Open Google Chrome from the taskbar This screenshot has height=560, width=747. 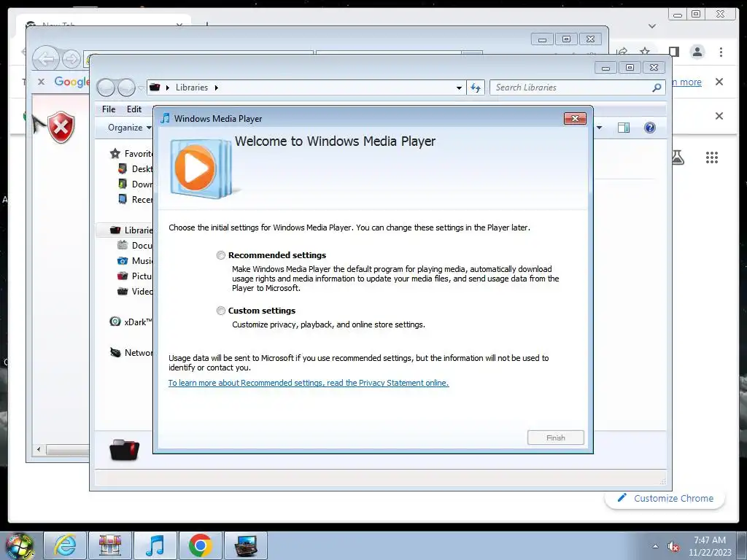[x=200, y=545]
